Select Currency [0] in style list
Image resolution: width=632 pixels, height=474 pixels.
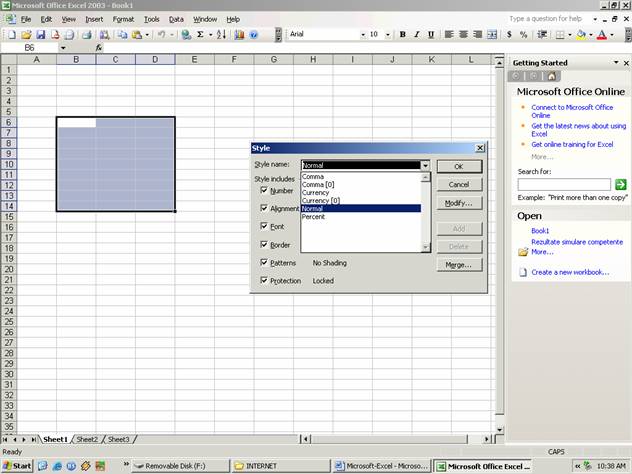[361, 200]
